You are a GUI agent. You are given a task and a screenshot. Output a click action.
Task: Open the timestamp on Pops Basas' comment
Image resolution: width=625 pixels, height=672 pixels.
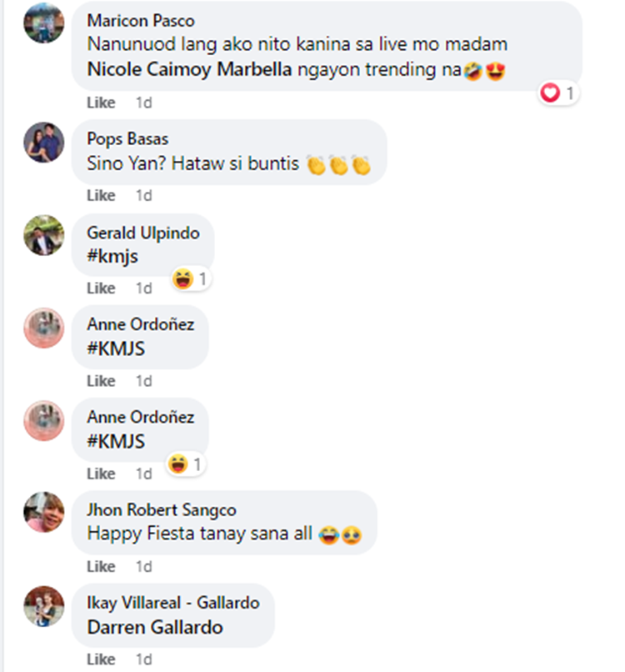(x=144, y=195)
